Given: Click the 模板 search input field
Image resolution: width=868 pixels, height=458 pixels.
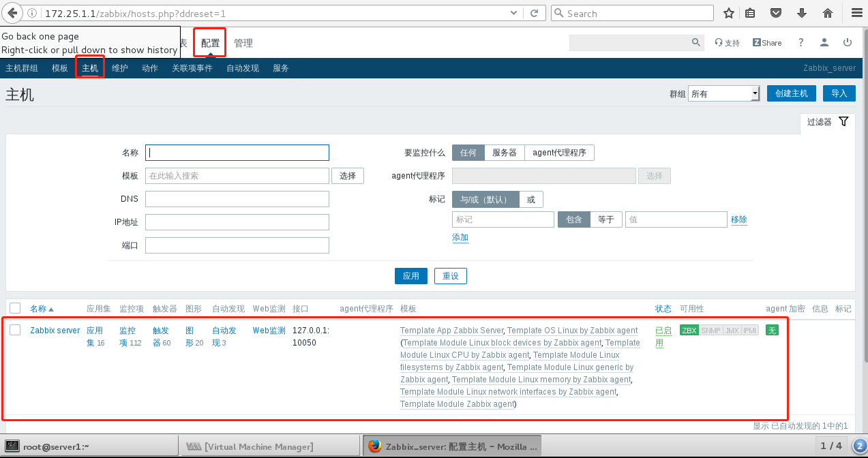Looking at the screenshot, I should pyautogui.click(x=237, y=176).
